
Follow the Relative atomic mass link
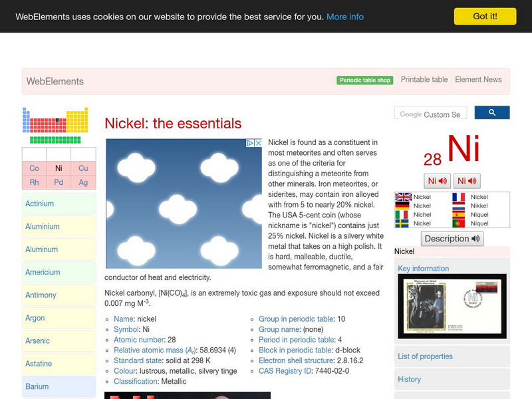tap(154, 350)
